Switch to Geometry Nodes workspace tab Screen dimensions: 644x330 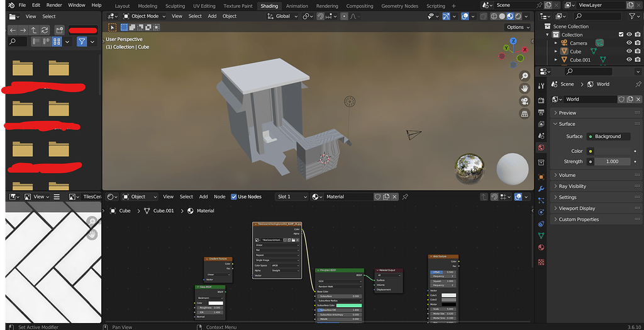click(x=399, y=6)
